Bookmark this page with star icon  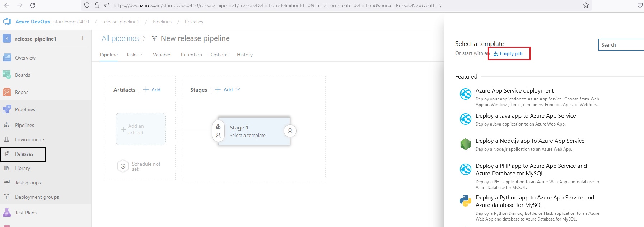point(586,5)
